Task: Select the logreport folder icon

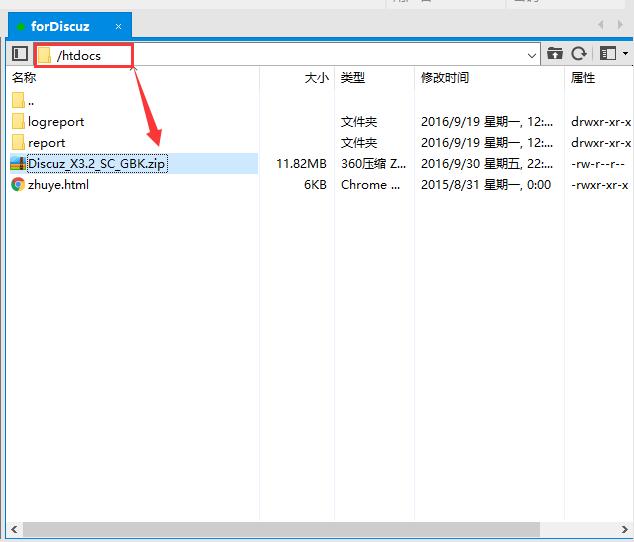Action: coord(18,122)
